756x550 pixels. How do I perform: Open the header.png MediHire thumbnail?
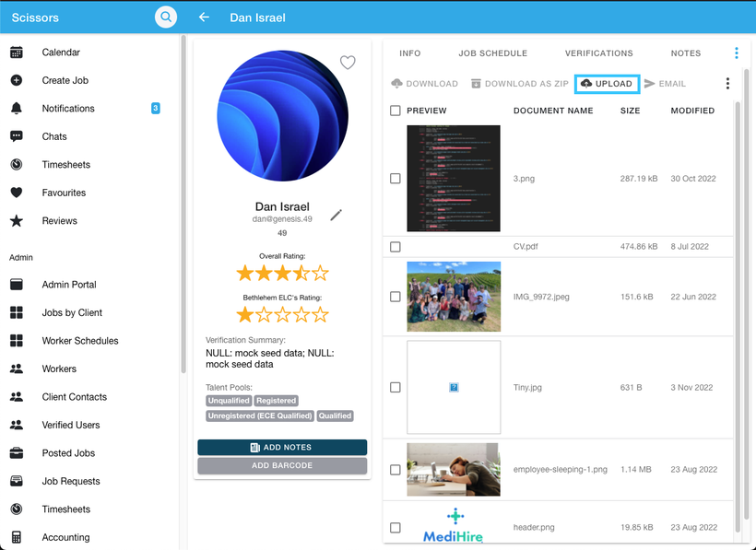[454, 525]
